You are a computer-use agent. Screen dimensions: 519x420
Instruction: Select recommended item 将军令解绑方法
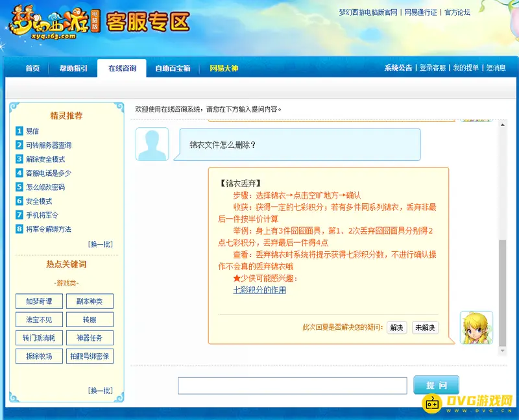point(49,229)
